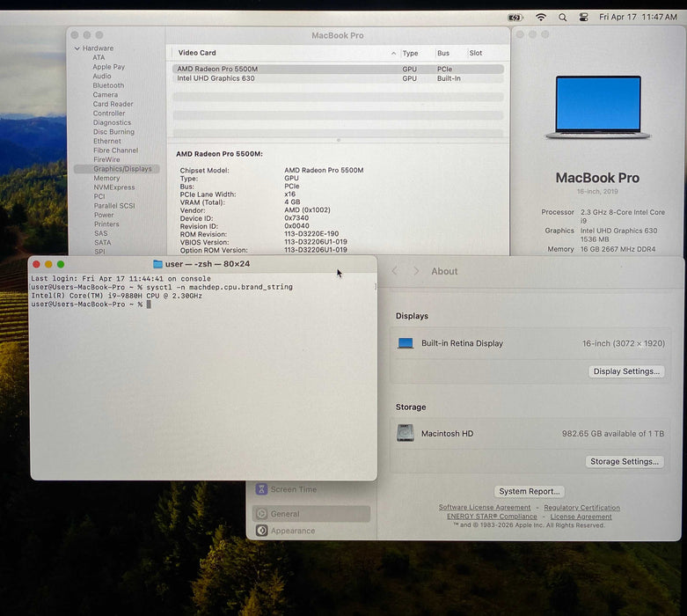Sort by the Video Card column arrow
Screen dimensions: 687x616
(x=393, y=53)
